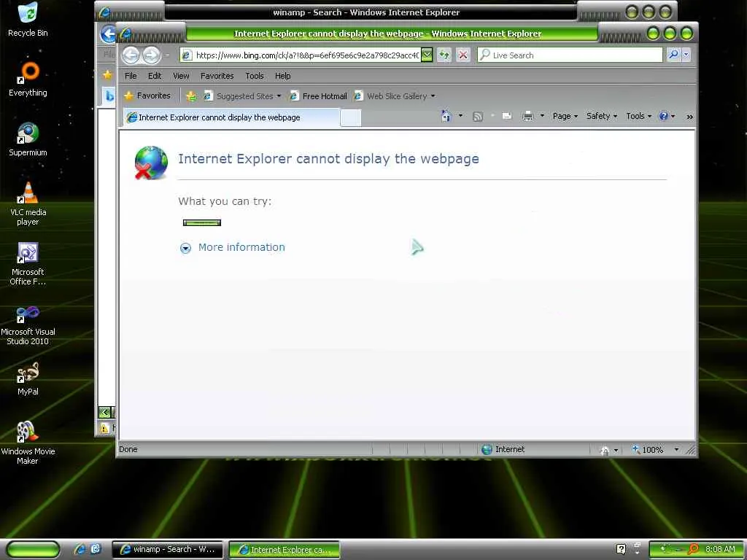
Task: Click the More information link text
Action: (241, 247)
